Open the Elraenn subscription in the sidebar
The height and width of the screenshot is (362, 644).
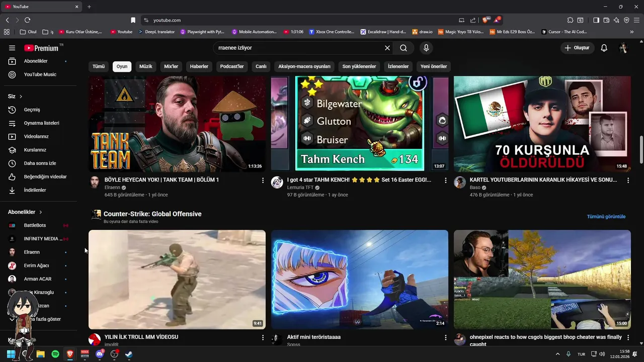click(x=39, y=252)
